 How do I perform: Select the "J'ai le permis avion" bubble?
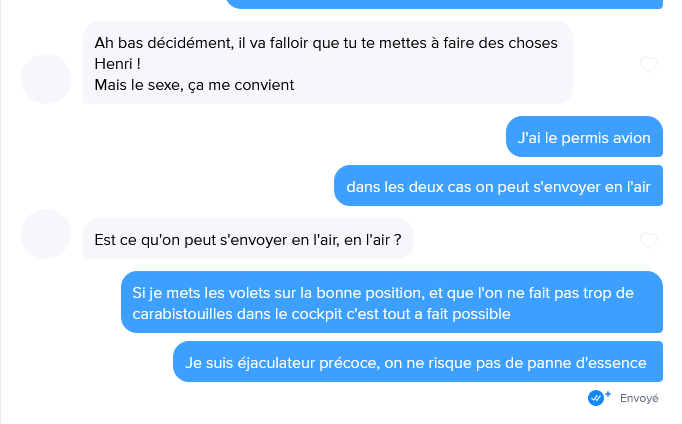coord(584,137)
